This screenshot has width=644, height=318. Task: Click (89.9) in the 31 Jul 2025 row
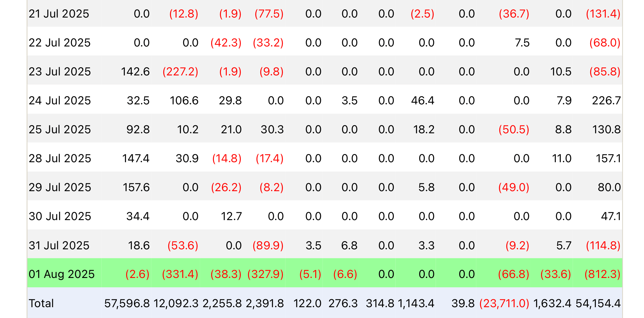tap(268, 246)
